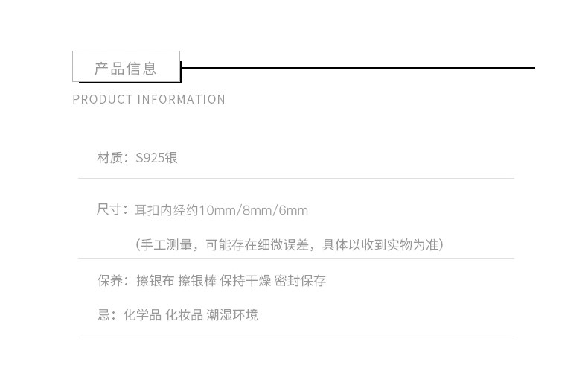Click the 擦银布 text
The height and width of the screenshot is (386, 588).
click(x=155, y=281)
